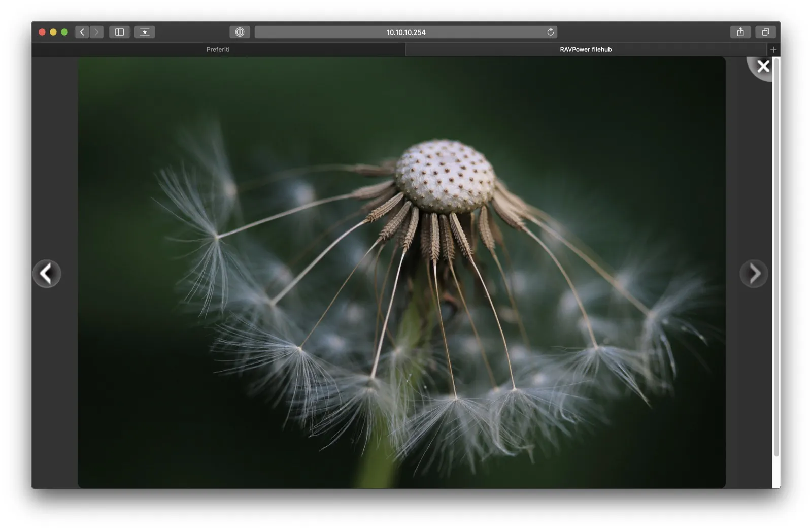
Task: Navigate back using the back arrow
Action: pyautogui.click(x=82, y=32)
